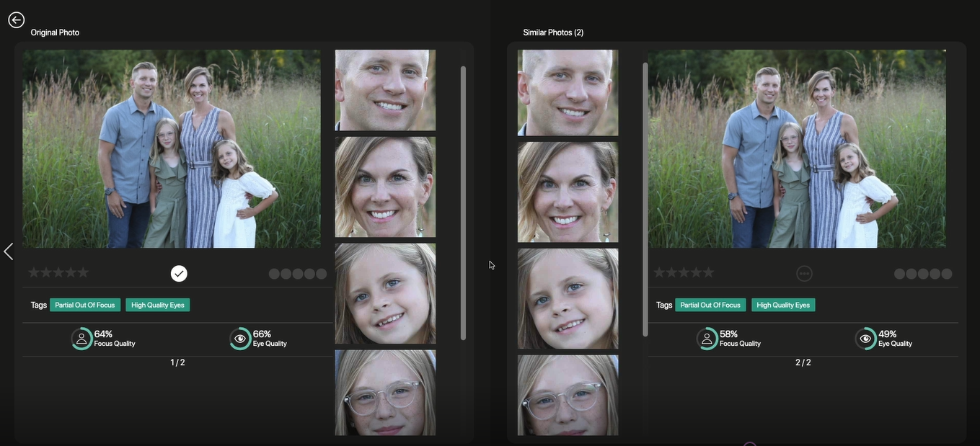Image resolution: width=980 pixels, height=446 pixels.
Task: Select smiling girl's face crop in Similar panel
Action: point(568,298)
